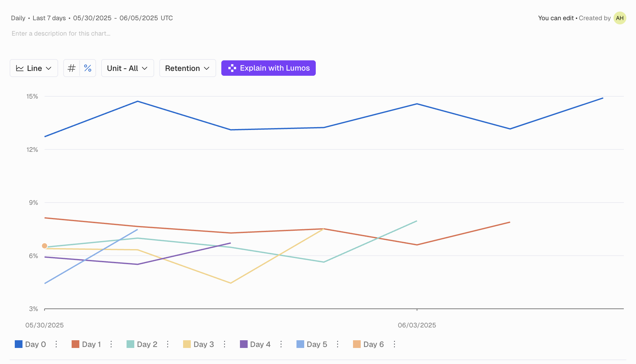Screen dimensions: 636x364
Task: Open the Day 4 three-dot menu
Action: tap(281, 344)
